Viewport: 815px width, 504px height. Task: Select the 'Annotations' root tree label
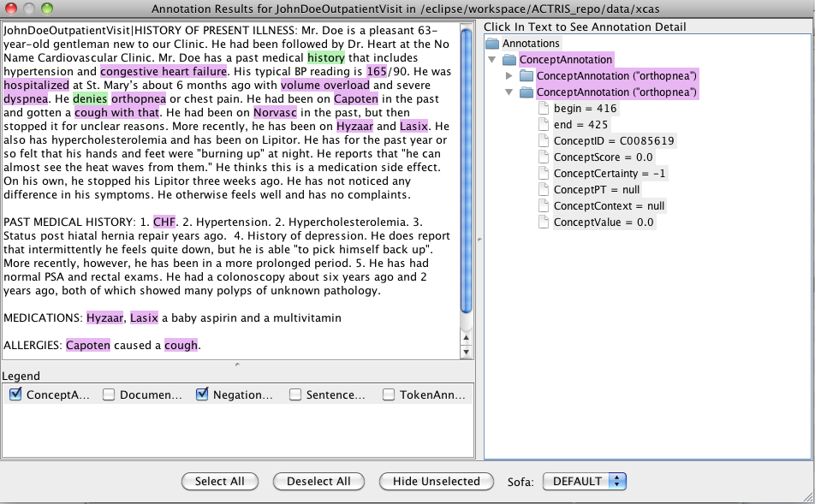(531, 44)
